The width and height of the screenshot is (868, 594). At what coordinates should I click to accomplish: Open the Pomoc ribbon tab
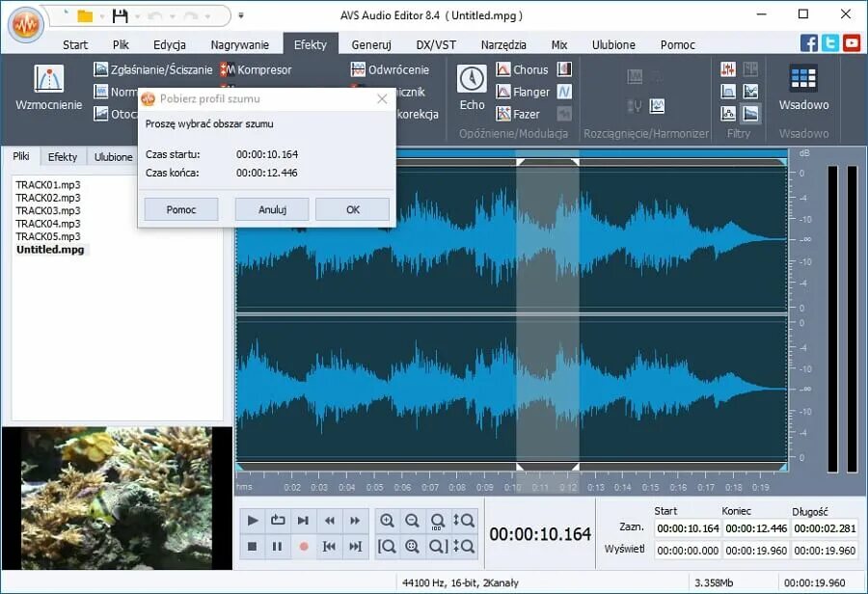tap(678, 45)
